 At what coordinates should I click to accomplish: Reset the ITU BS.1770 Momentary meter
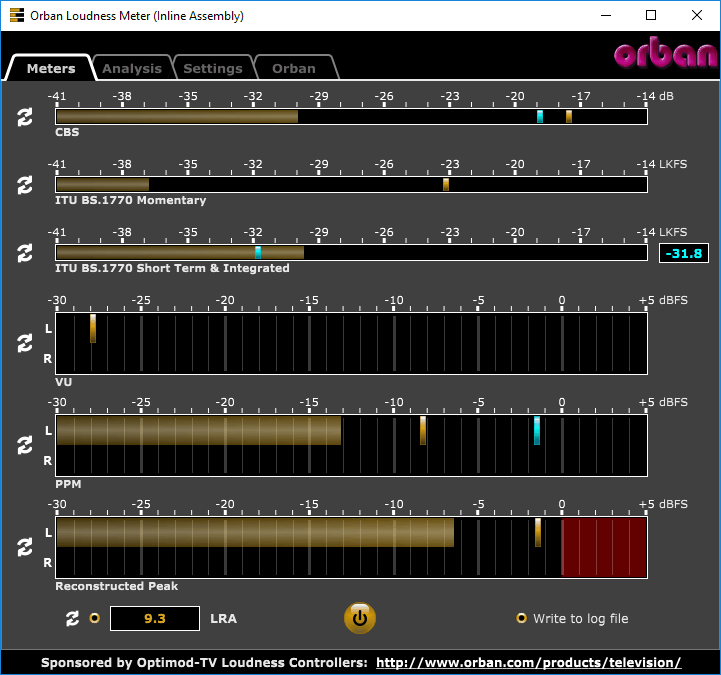click(x=25, y=185)
